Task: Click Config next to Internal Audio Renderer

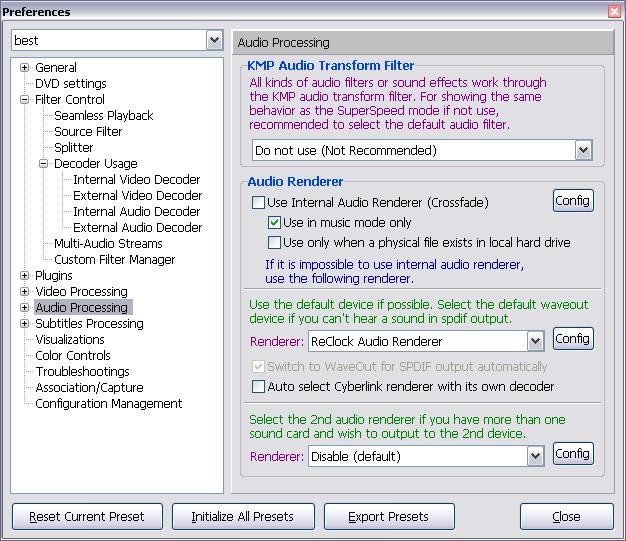Action: [573, 201]
